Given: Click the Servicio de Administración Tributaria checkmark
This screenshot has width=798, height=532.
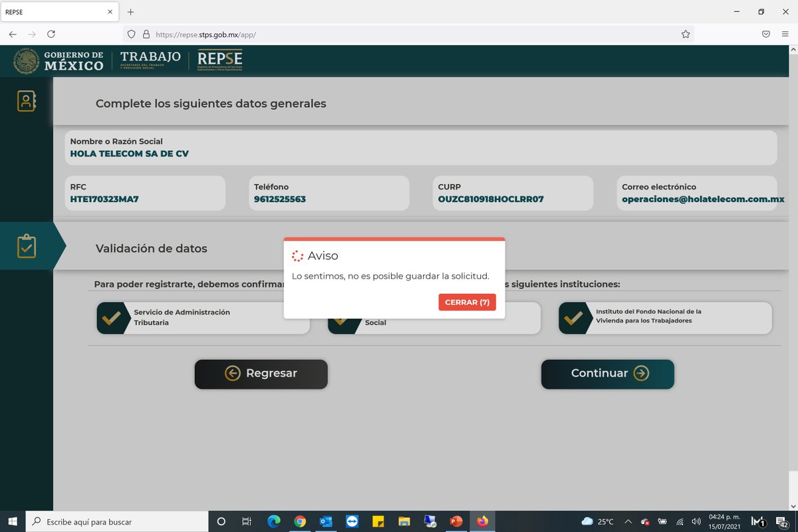Looking at the screenshot, I should pyautogui.click(x=111, y=318).
